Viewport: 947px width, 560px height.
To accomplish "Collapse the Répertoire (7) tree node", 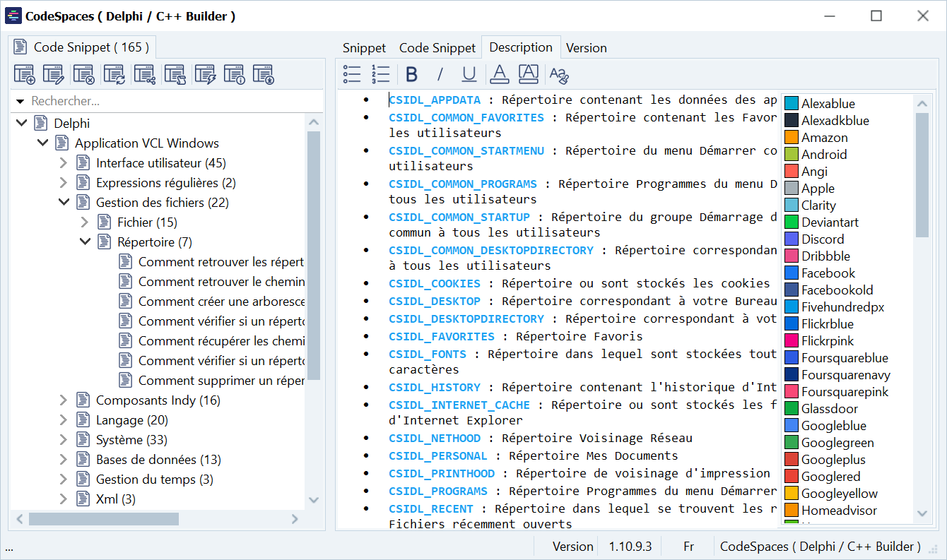I will [85, 242].
